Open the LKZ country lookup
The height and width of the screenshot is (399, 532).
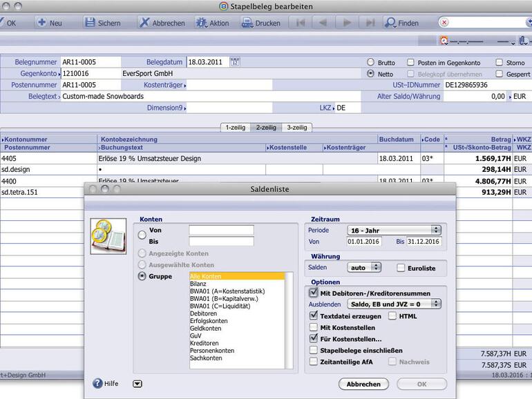(x=333, y=108)
